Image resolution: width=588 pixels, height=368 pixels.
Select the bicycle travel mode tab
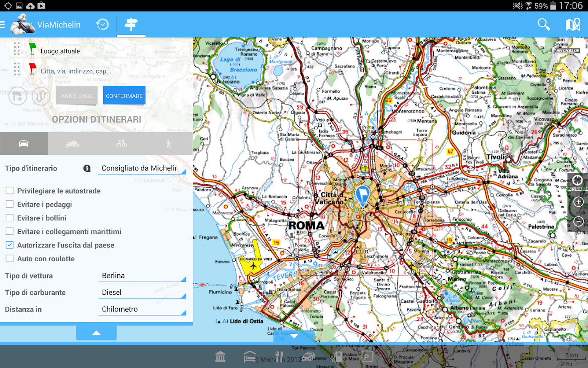(121, 144)
